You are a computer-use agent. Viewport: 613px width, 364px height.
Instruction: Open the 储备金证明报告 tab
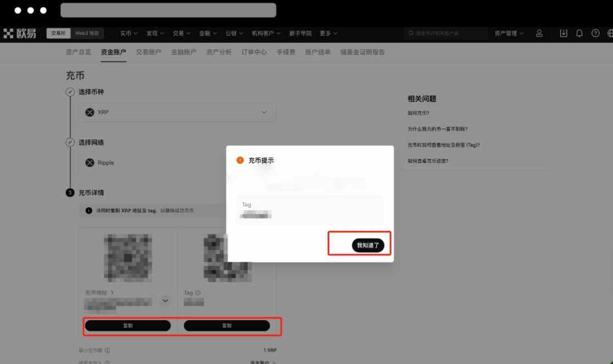pos(363,52)
